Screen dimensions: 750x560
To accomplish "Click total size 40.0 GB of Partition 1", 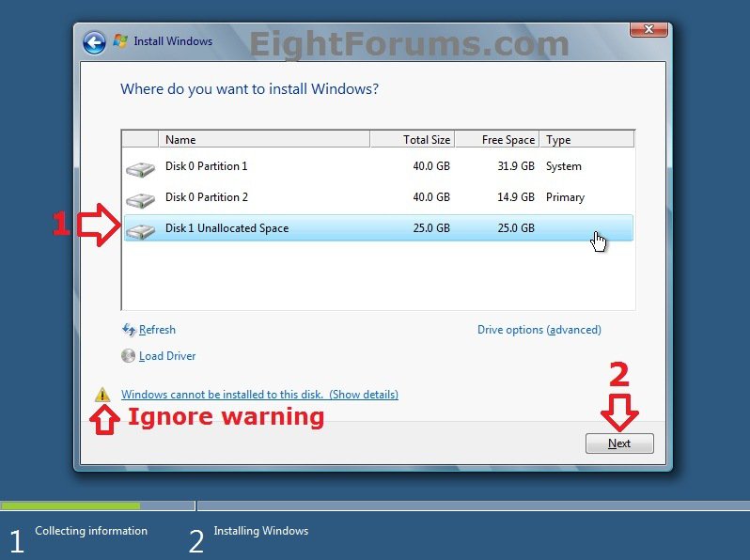I will pos(431,166).
